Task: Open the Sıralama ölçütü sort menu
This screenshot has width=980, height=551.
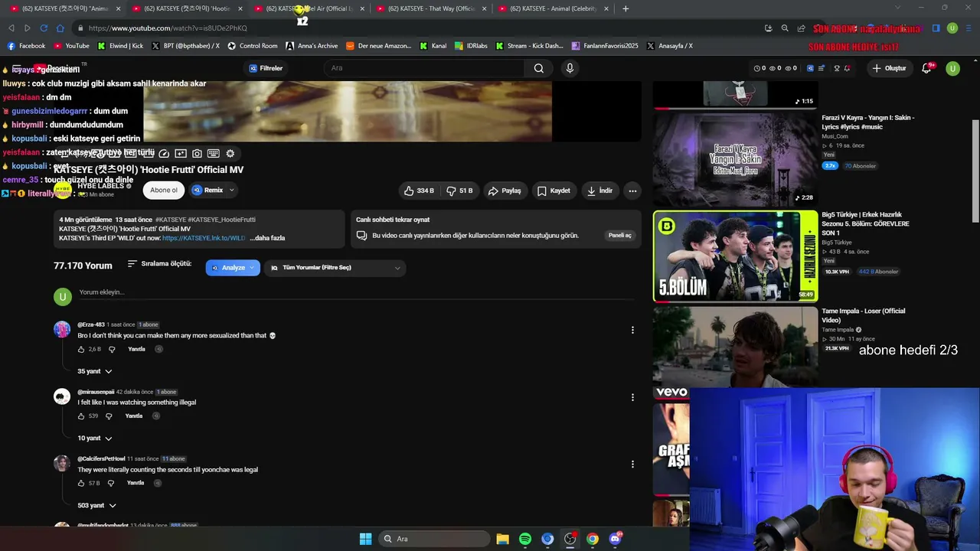Action: pyautogui.click(x=159, y=264)
